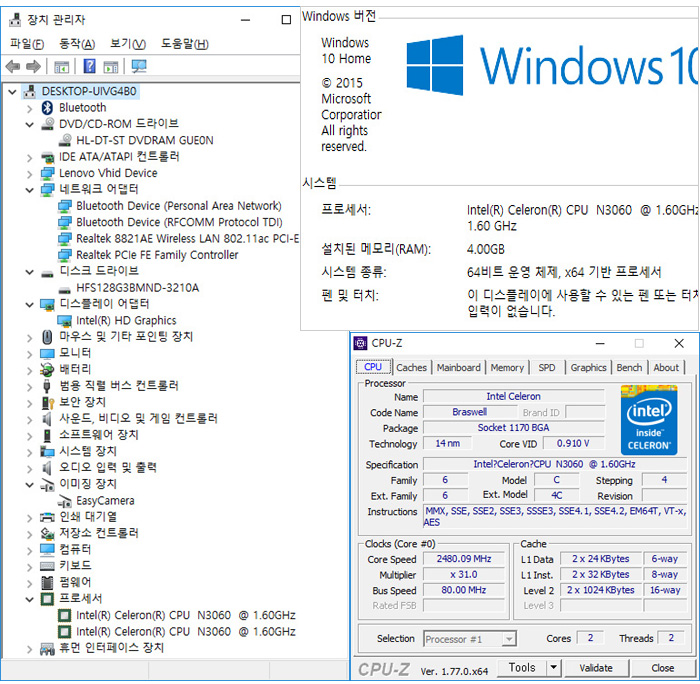Click the battery icon beside 배터리
The image size is (700, 684).
(x=47, y=369)
